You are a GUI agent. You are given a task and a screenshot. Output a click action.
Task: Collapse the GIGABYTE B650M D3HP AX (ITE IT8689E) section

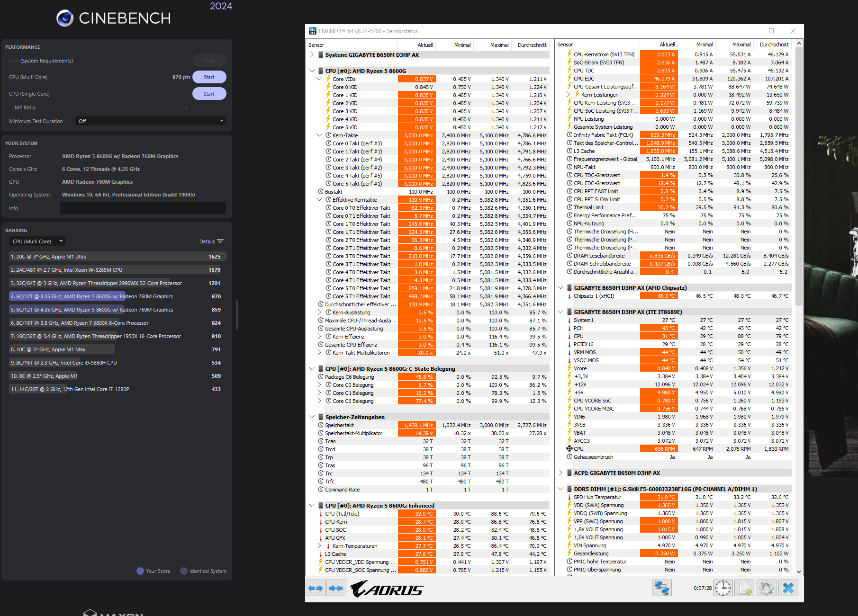pyautogui.click(x=560, y=312)
